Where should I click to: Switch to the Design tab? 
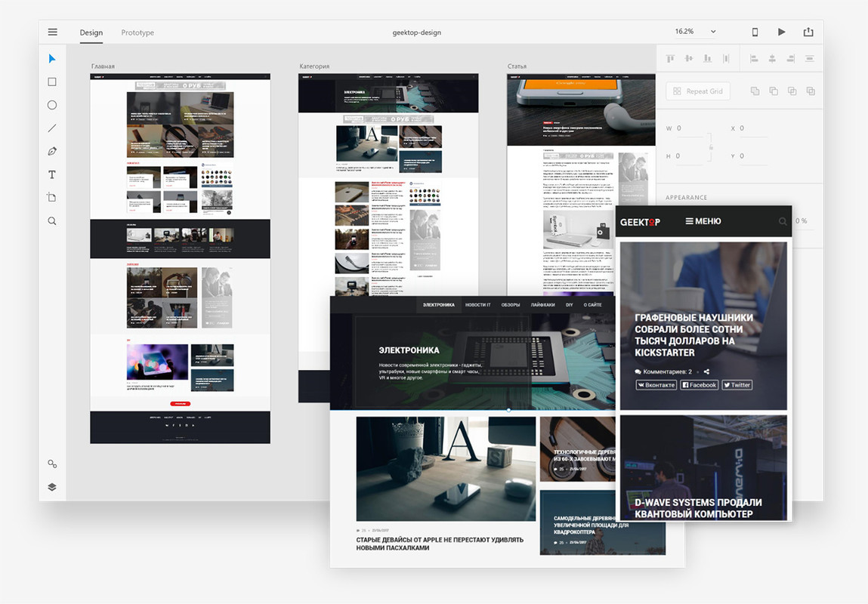pyautogui.click(x=91, y=32)
